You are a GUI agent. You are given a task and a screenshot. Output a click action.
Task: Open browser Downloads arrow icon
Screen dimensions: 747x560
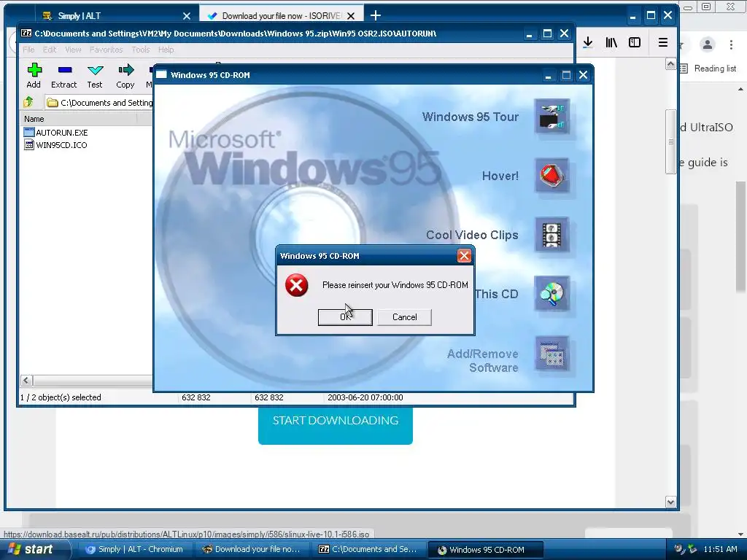pos(588,42)
